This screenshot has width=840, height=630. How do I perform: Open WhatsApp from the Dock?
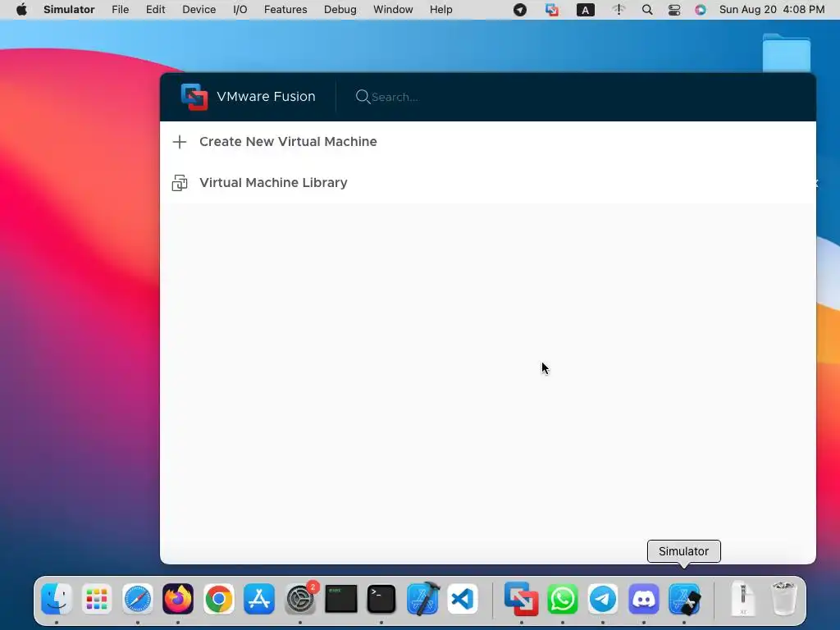point(563,599)
